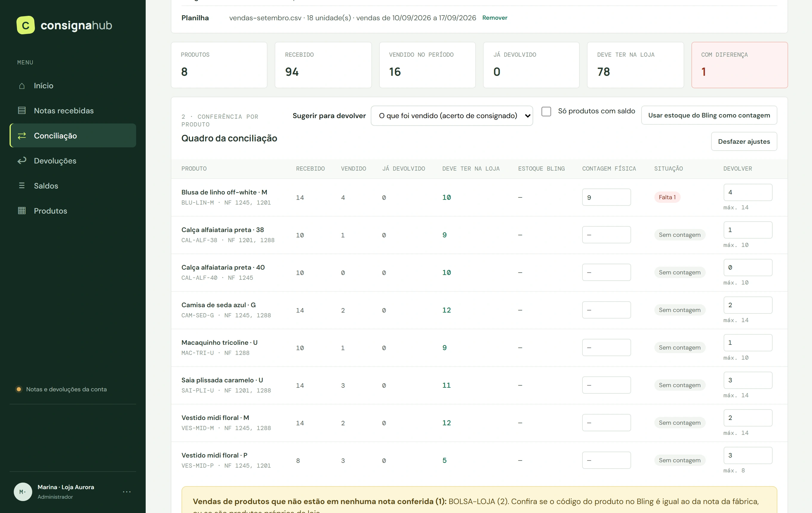The image size is (812, 513).
Task: Open Saldos menu item
Action: [x=73, y=186]
